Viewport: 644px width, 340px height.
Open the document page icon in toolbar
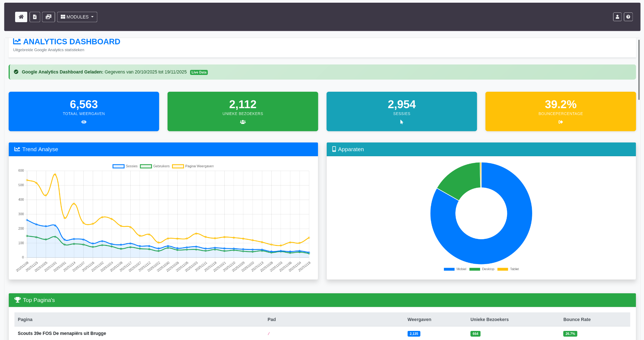(35, 17)
